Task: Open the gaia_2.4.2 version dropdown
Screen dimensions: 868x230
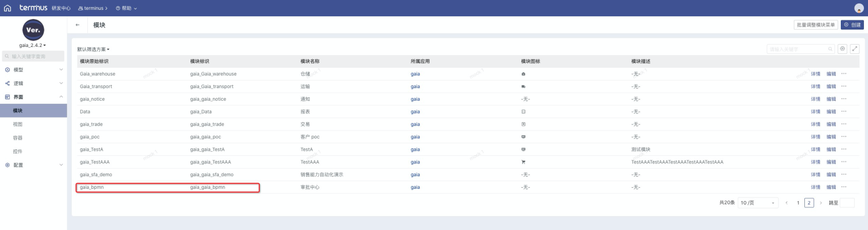Action: [33, 45]
